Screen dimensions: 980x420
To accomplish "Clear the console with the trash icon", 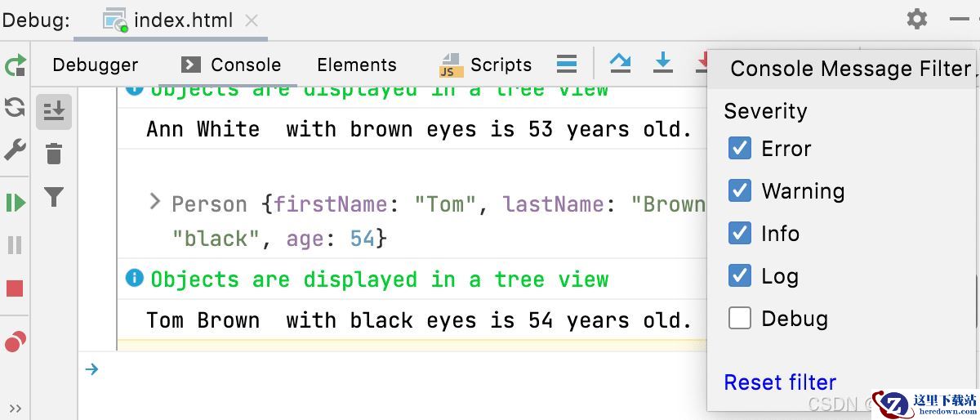I will [x=54, y=154].
